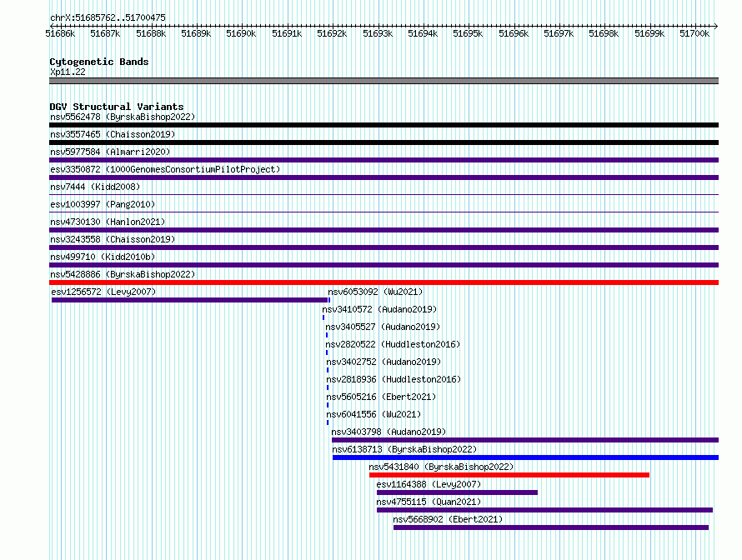Image resolution: width=742 pixels, height=560 pixels.
Task: Click the red bar under nsv5431840
Action: (509, 475)
